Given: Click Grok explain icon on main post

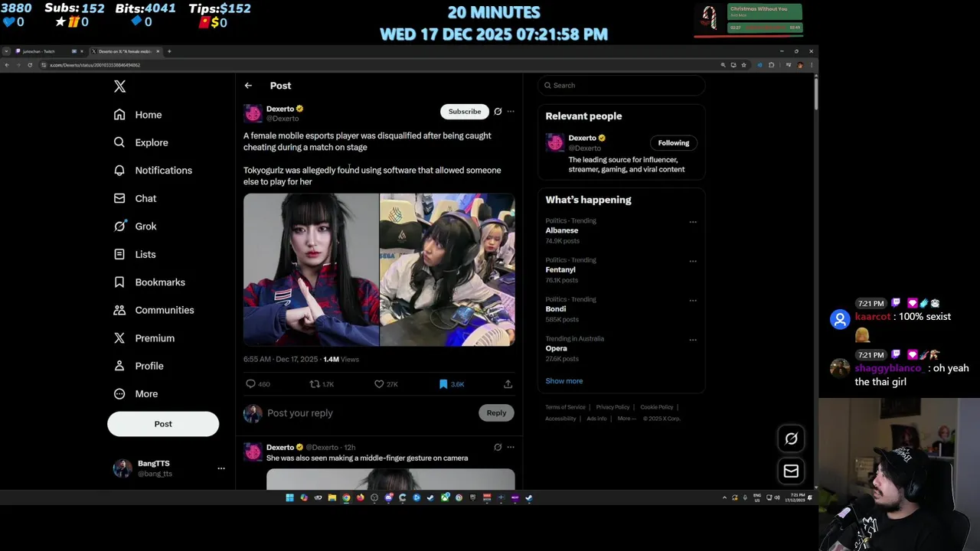Looking at the screenshot, I should (x=498, y=112).
